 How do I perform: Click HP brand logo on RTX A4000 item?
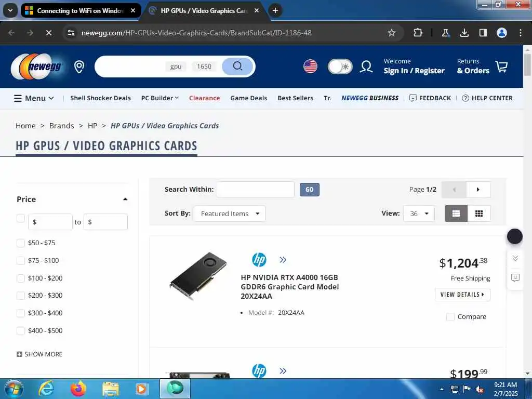pyautogui.click(x=259, y=260)
